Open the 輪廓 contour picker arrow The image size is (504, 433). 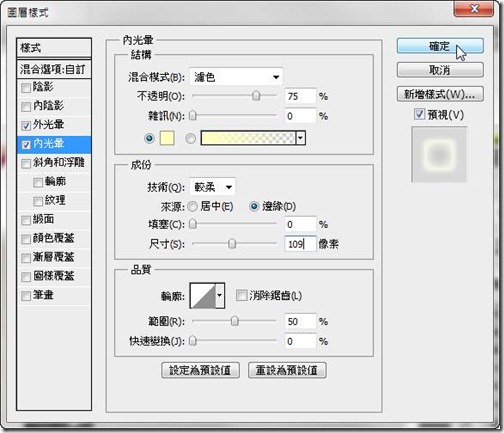[x=220, y=295]
